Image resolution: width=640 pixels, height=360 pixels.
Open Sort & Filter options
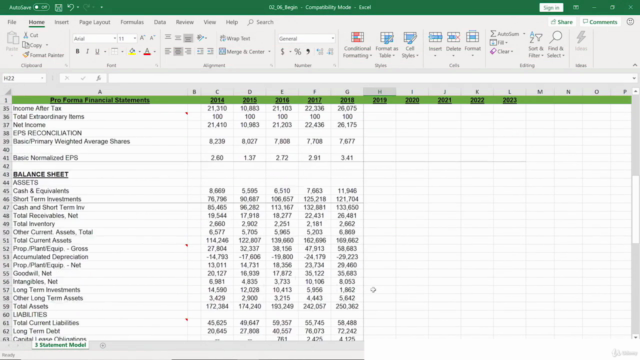[536, 45]
